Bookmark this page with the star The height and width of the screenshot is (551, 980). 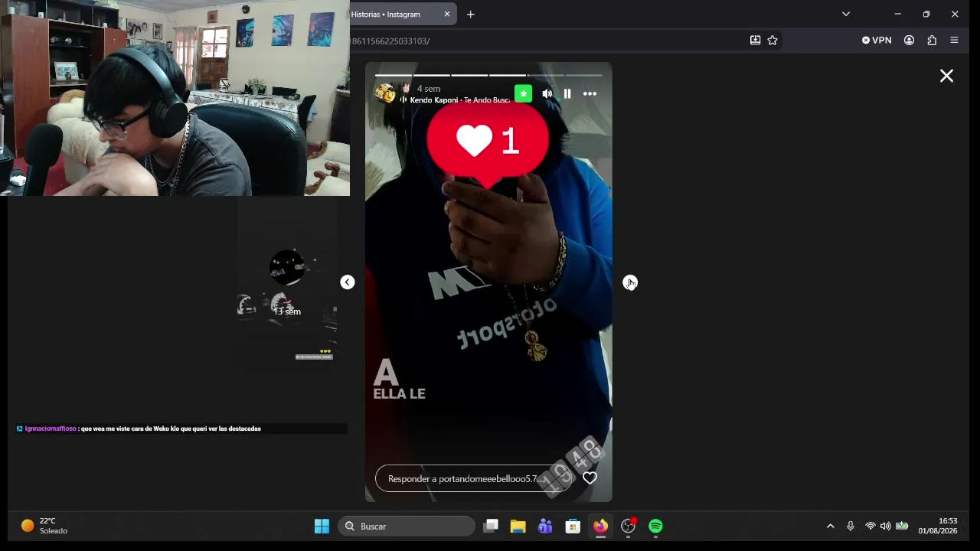[773, 40]
